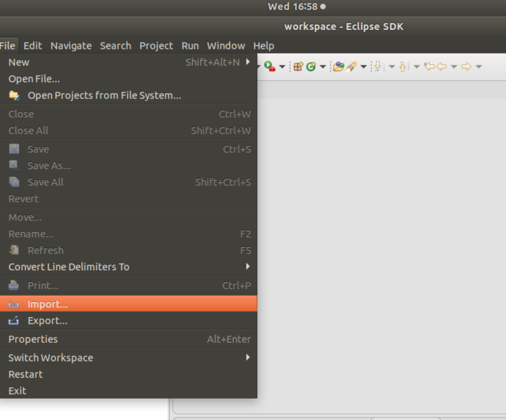Image resolution: width=506 pixels, height=420 pixels.
Task: Click the Run External Tools icon
Action: pyautogui.click(x=270, y=66)
